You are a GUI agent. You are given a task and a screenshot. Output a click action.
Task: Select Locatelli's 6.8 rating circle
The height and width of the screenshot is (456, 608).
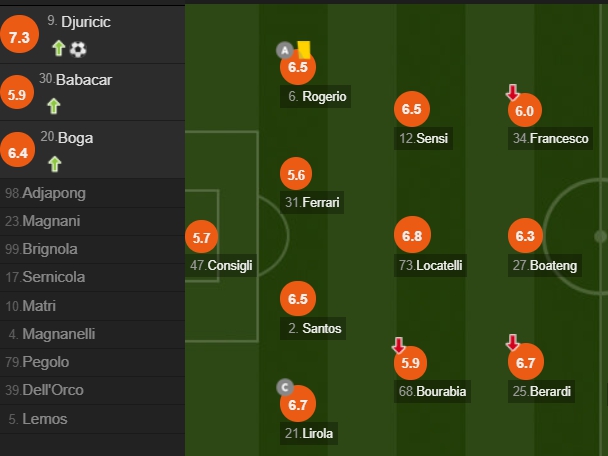411,237
